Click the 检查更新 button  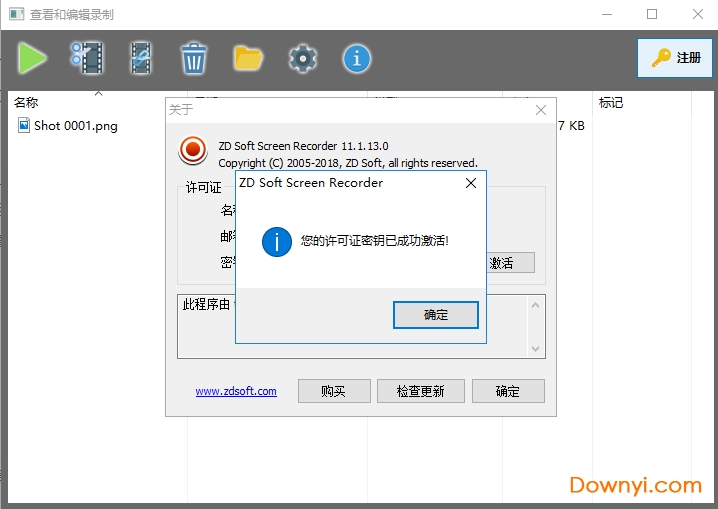point(420,391)
